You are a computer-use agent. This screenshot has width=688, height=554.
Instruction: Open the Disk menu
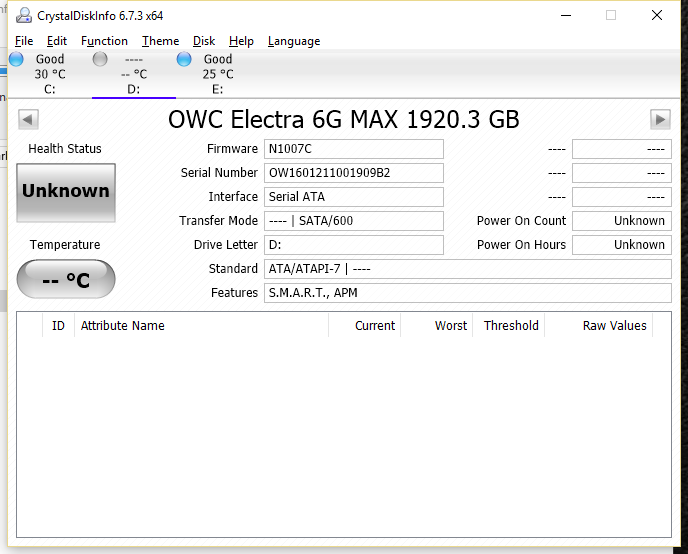click(x=204, y=41)
